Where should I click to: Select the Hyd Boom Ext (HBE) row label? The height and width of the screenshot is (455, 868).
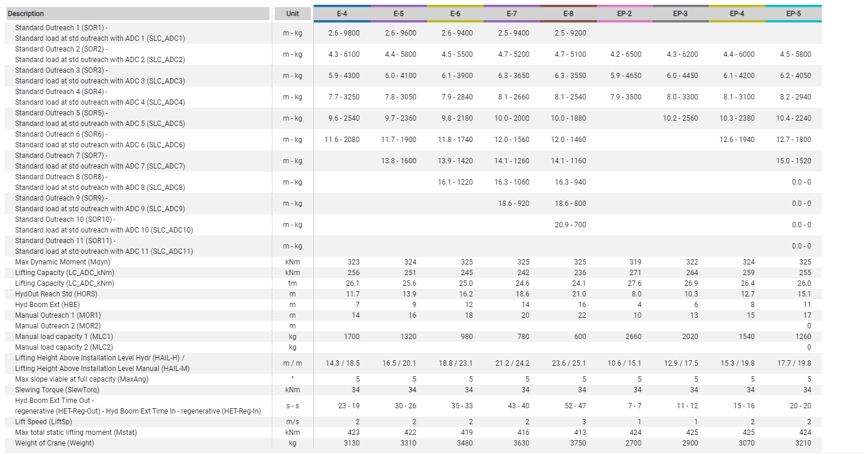(47, 305)
